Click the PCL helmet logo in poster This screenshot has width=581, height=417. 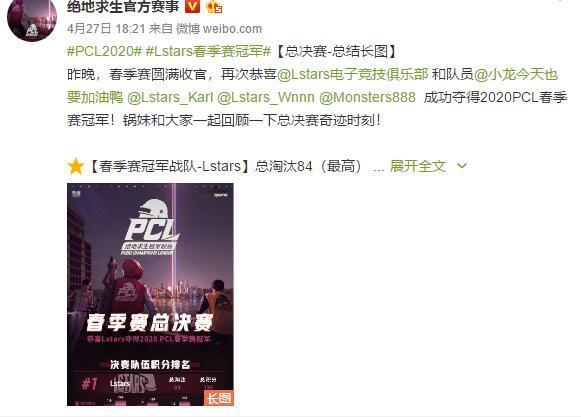pos(151,227)
